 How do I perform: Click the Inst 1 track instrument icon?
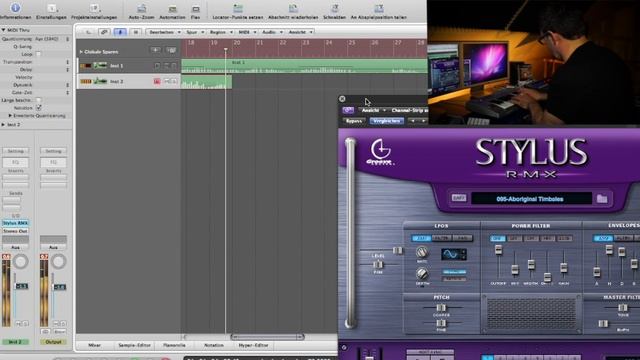coord(100,65)
